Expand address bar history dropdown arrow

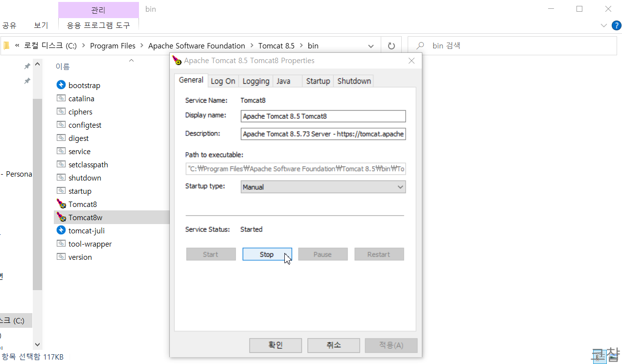[371, 46]
